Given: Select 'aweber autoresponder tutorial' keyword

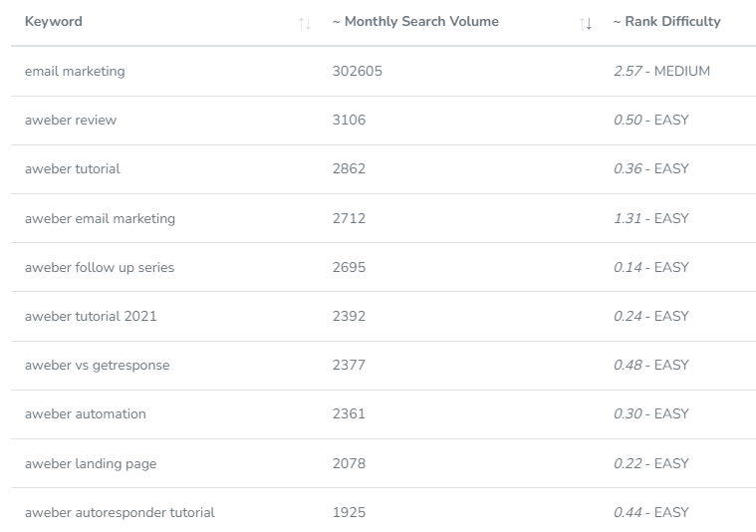Looking at the screenshot, I should pos(120,512).
